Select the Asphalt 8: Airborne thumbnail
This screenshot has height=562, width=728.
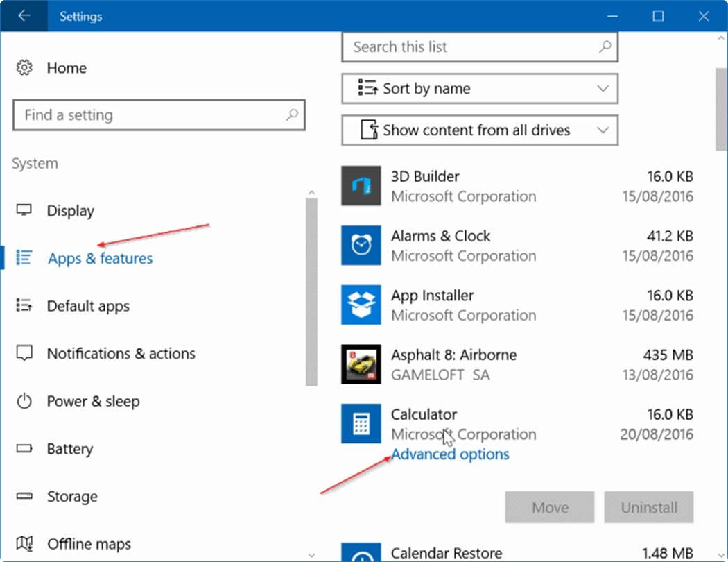[x=361, y=365]
